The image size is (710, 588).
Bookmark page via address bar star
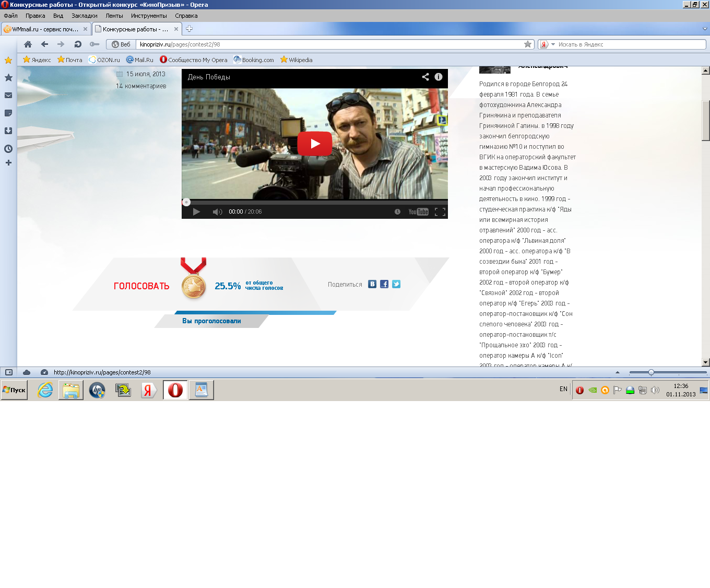528,44
